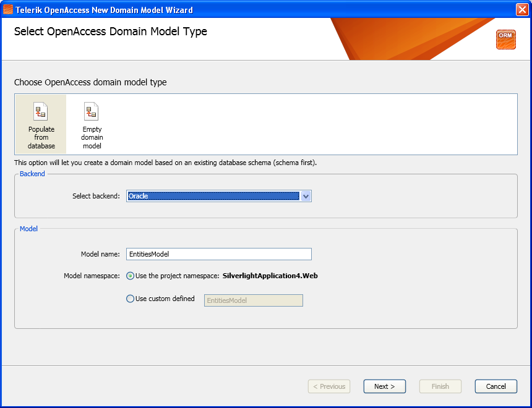Click the ORM logo in the header
Viewport: 532px width, 408px height.
[x=505, y=39]
